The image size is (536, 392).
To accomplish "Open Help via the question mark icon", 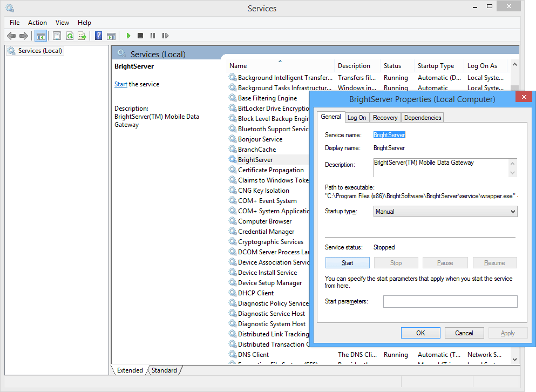I will tap(98, 36).
